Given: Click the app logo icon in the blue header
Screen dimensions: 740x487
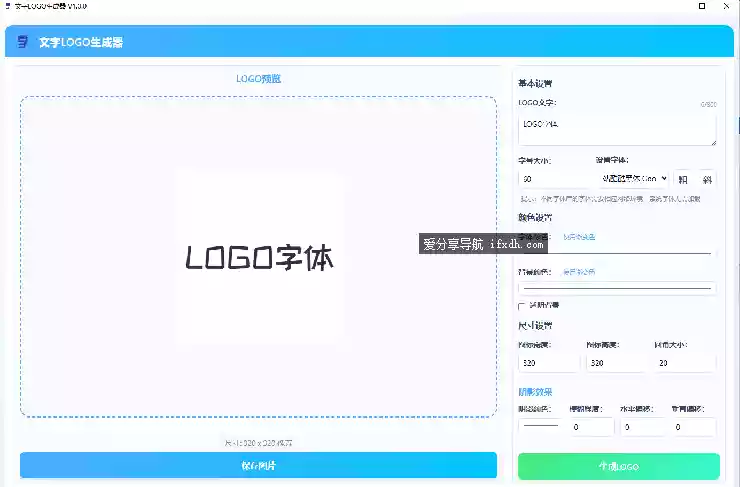Looking at the screenshot, I should click(23, 42).
